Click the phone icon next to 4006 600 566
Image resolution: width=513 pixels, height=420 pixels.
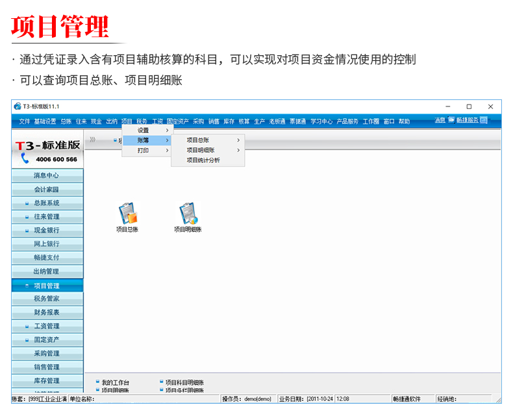coord(25,158)
